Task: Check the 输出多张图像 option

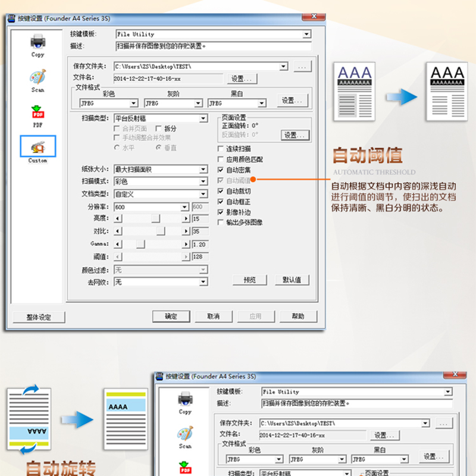Action: pos(221,223)
